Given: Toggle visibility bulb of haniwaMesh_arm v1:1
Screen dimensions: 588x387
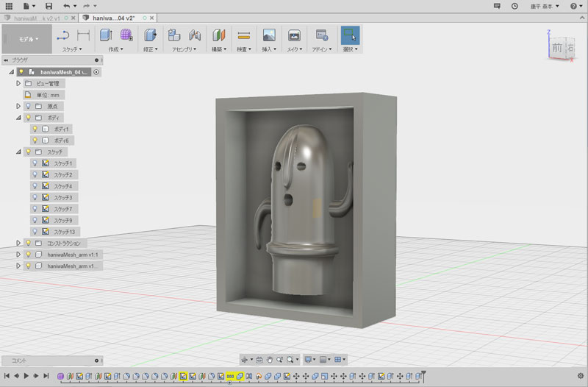Looking at the screenshot, I should click(x=28, y=255).
